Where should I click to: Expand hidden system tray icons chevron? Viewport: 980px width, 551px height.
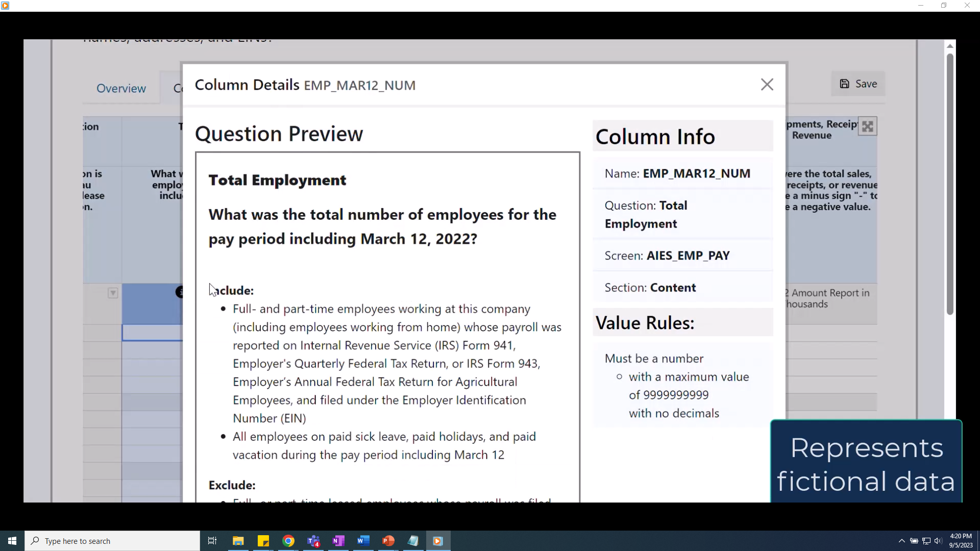[x=901, y=541]
